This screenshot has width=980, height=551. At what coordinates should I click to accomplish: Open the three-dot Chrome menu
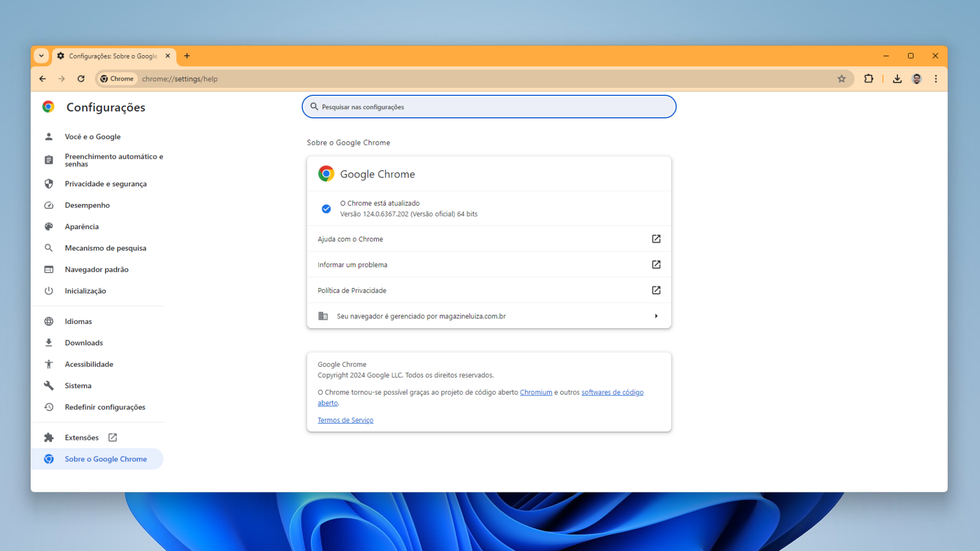click(x=936, y=79)
